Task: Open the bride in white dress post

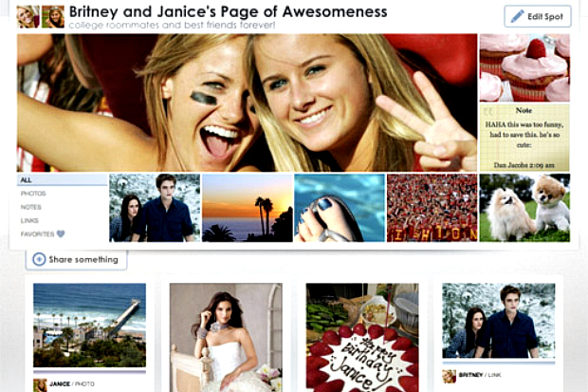Action: point(226,338)
